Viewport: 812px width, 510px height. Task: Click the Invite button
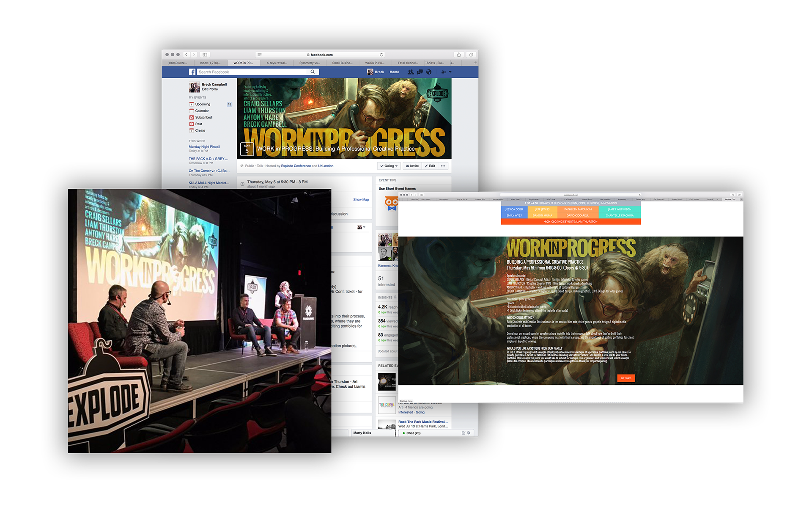pyautogui.click(x=412, y=166)
